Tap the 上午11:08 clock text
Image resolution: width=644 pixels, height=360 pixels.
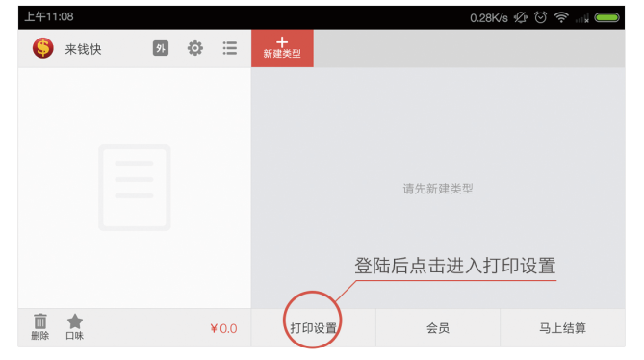[x=49, y=16]
